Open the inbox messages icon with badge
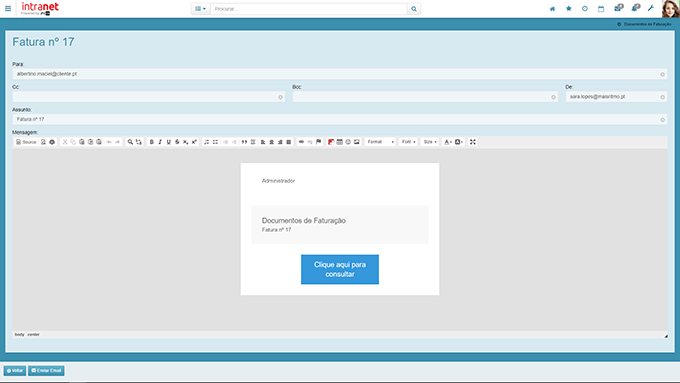Viewport: 680px width, 383px height. tap(618, 8)
